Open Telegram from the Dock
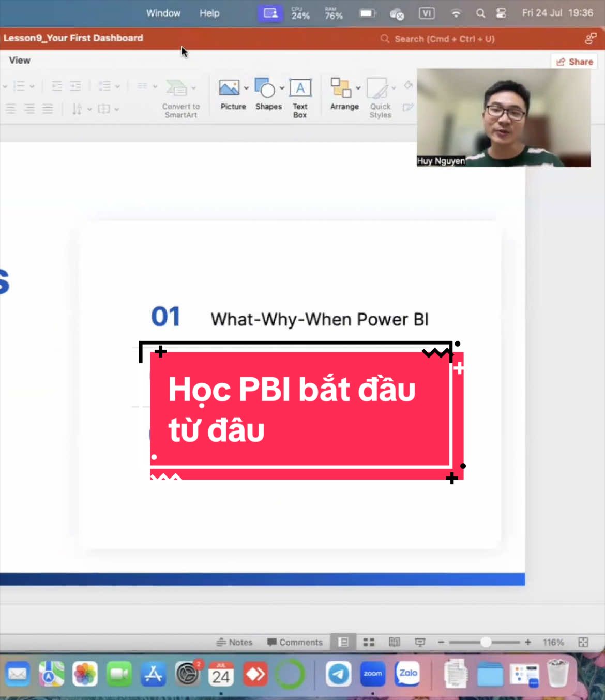The height and width of the screenshot is (700, 605). (339, 674)
